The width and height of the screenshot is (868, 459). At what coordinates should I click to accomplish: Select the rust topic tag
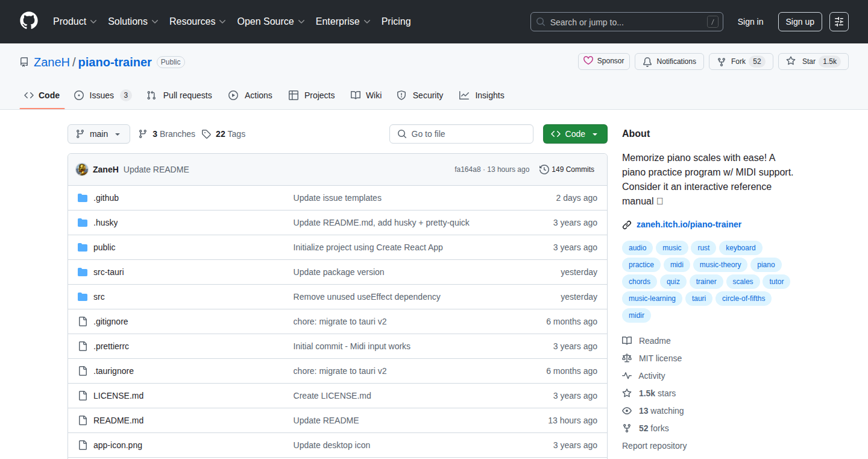point(704,248)
